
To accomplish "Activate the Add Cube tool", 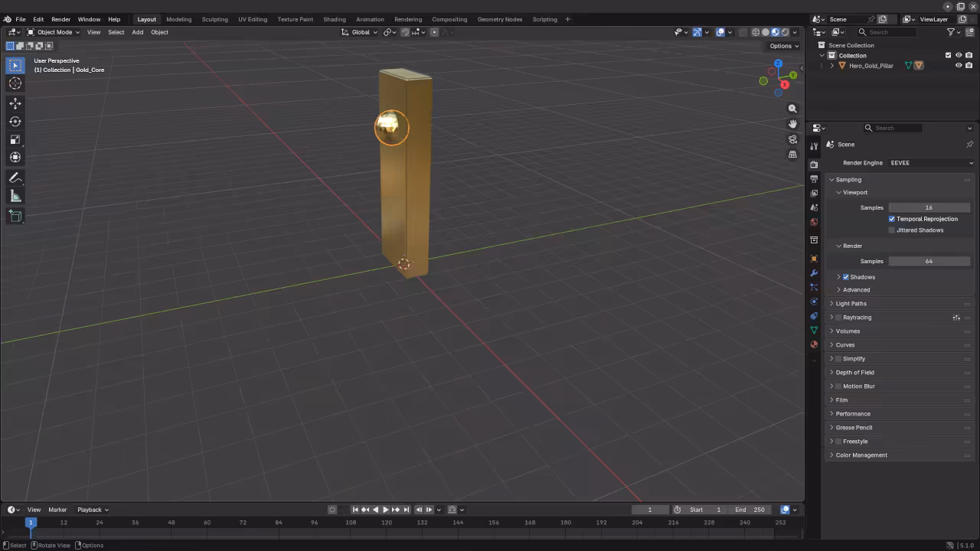I will coord(15,216).
